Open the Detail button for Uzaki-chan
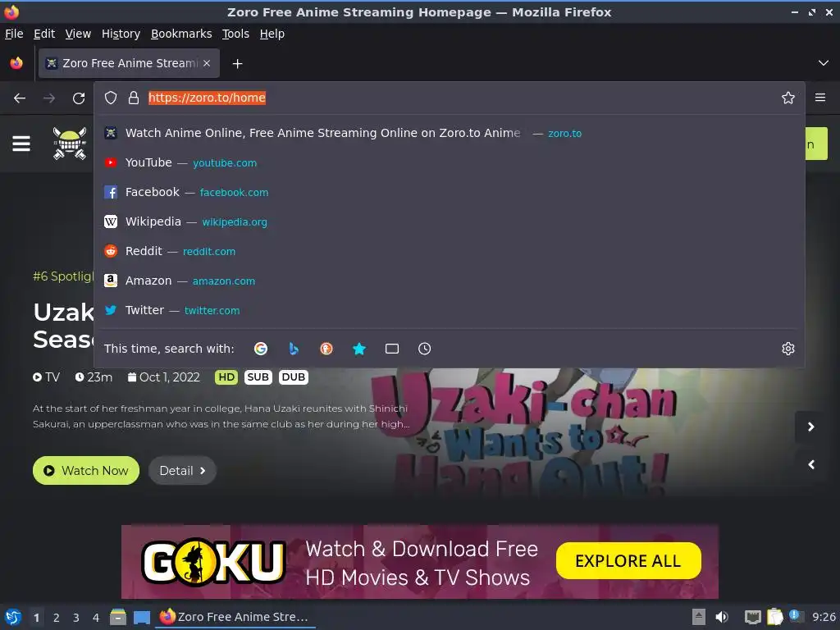The height and width of the screenshot is (630, 840). 182,471
